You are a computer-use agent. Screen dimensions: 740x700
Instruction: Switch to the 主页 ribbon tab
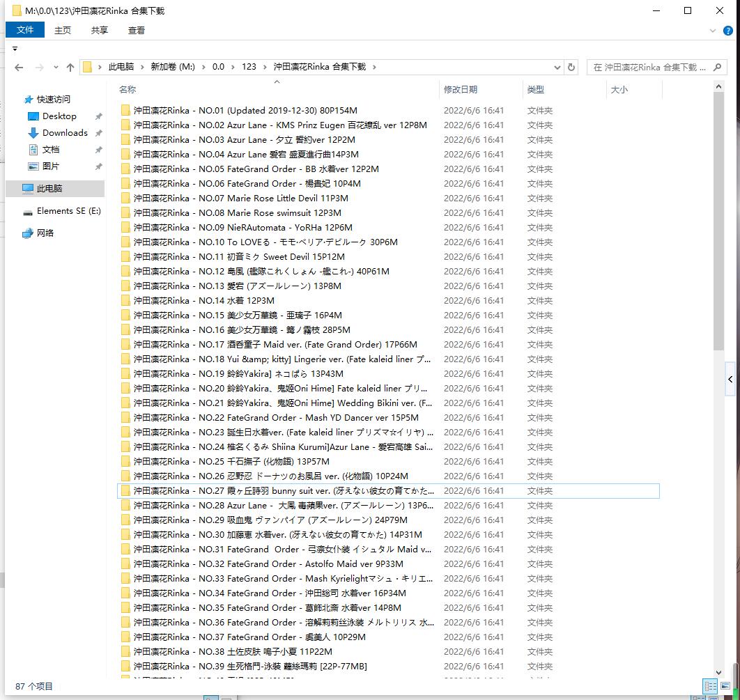63,30
